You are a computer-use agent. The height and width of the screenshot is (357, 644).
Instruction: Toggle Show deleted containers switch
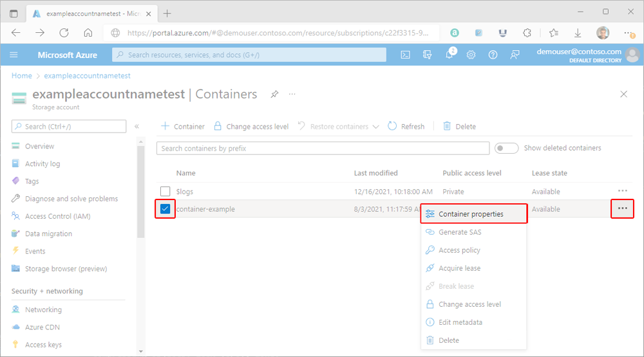pyautogui.click(x=506, y=148)
